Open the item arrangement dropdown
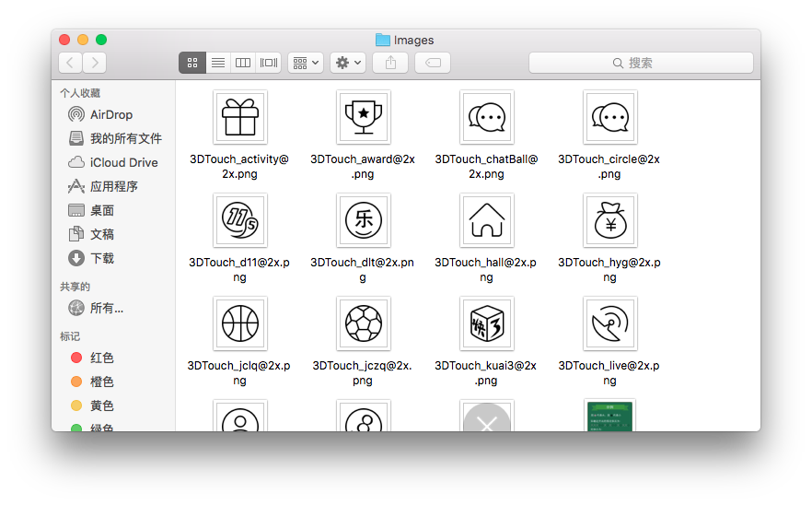The width and height of the screenshot is (812, 505). click(306, 63)
